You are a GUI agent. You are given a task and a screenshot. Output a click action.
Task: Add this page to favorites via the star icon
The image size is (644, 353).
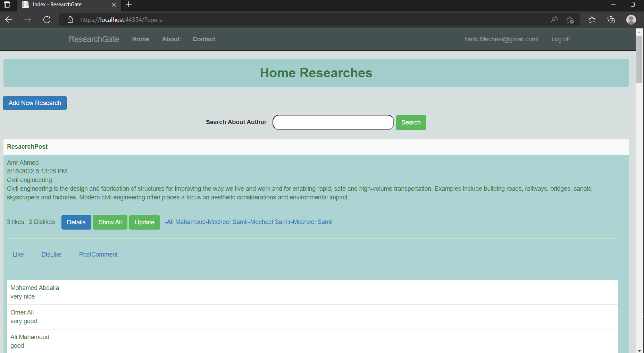tap(570, 20)
